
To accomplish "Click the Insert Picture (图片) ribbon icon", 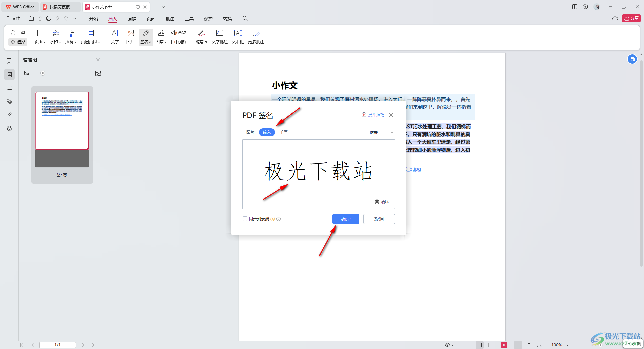I will point(130,37).
